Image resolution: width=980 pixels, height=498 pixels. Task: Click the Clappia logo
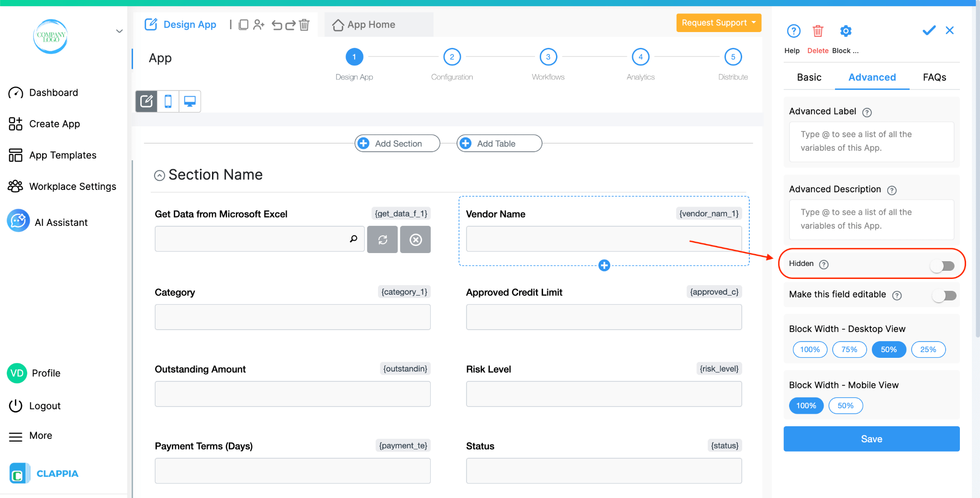(44, 473)
